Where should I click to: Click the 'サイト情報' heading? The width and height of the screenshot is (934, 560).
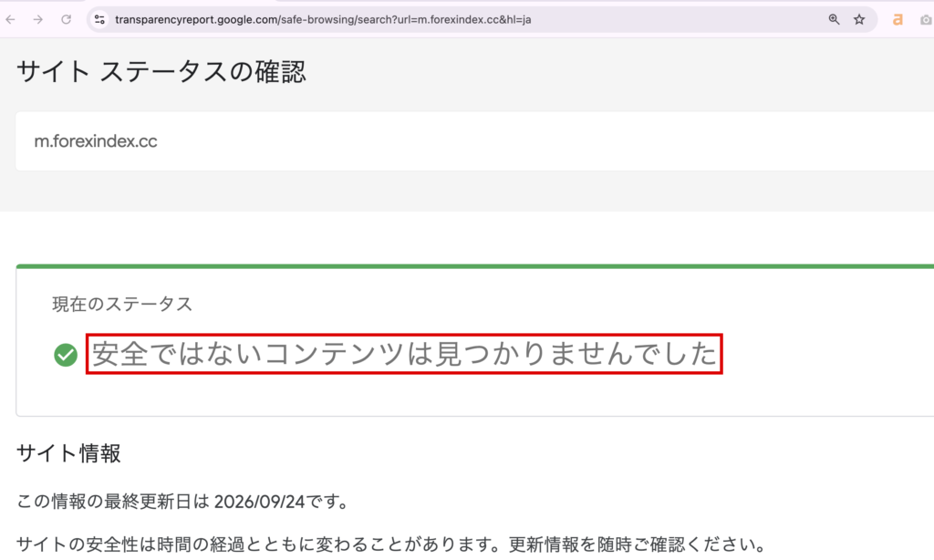pos(68,453)
